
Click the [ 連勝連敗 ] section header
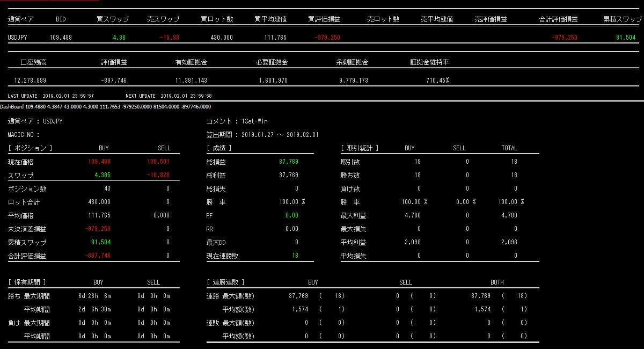tap(225, 282)
